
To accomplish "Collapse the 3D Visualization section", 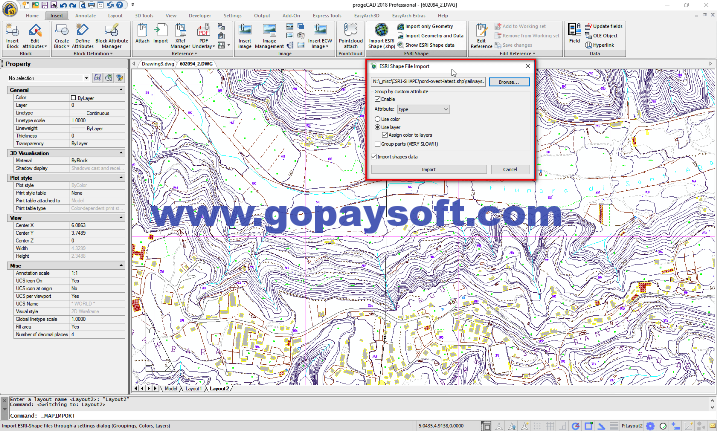I will (121, 153).
